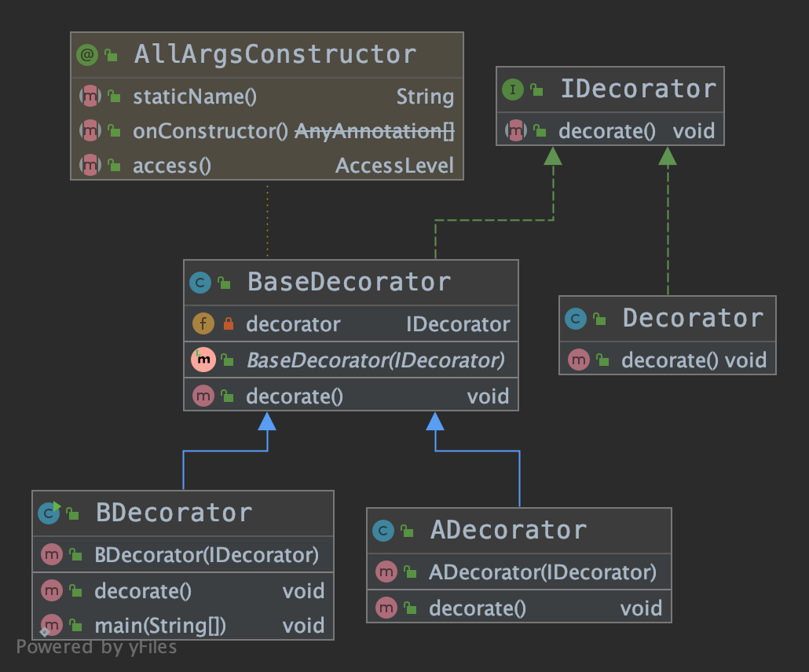The width and height of the screenshot is (809, 672).
Task: Click the class icon of ADecorator
Action: pos(383,530)
